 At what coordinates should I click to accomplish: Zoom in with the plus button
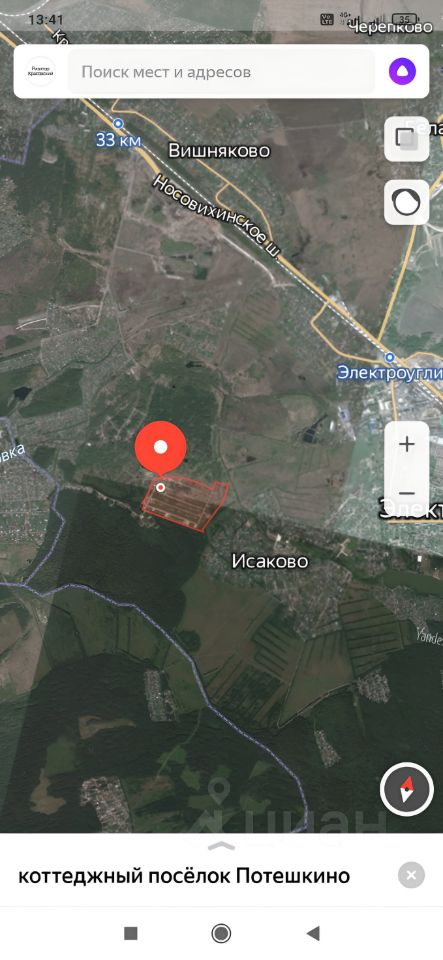(x=407, y=444)
